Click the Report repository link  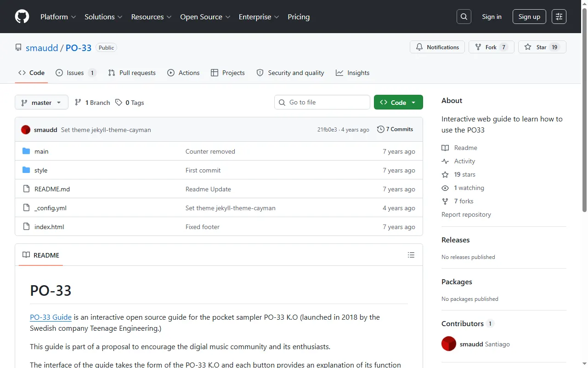click(466, 214)
